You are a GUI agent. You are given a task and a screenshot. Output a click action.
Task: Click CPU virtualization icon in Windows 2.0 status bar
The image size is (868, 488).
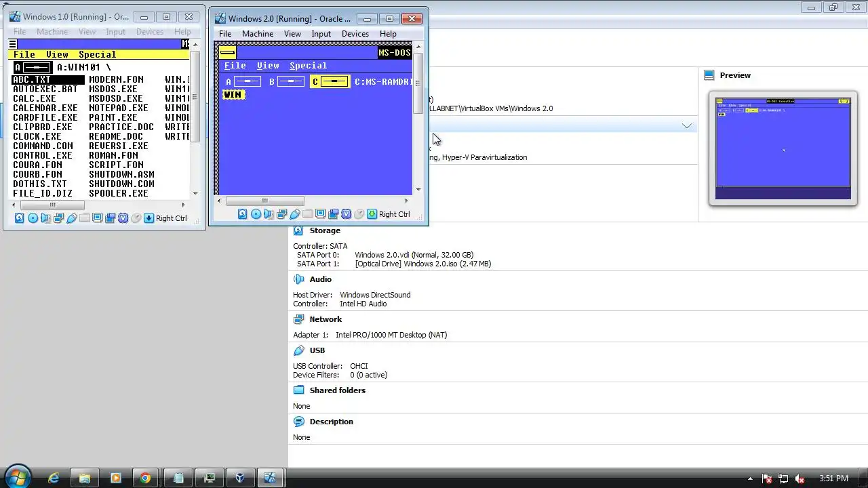tap(346, 214)
